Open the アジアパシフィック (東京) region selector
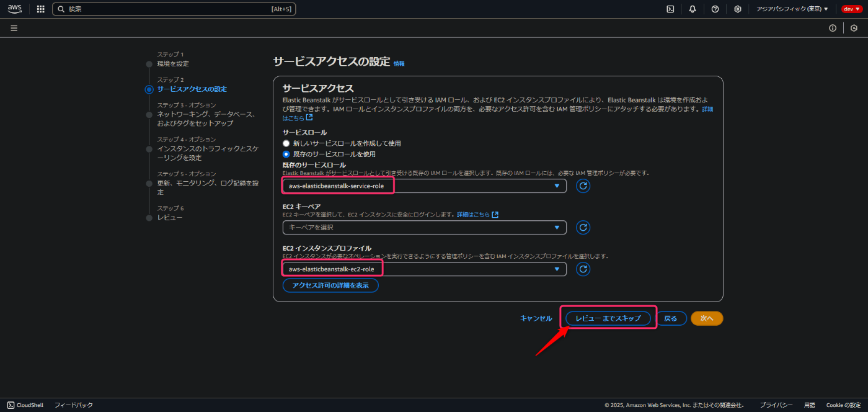Image resolution: width=868 pixels, height=412 pixels. [792, 9]
